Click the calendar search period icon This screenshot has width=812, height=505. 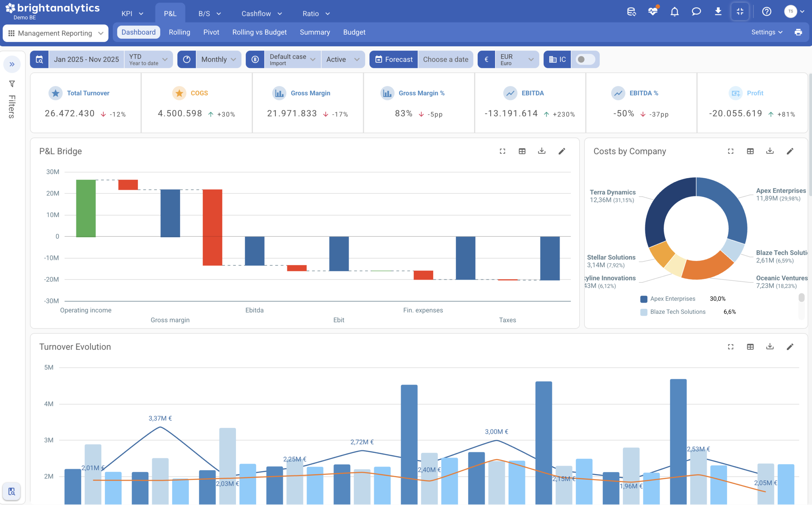[x=39, y=60]
